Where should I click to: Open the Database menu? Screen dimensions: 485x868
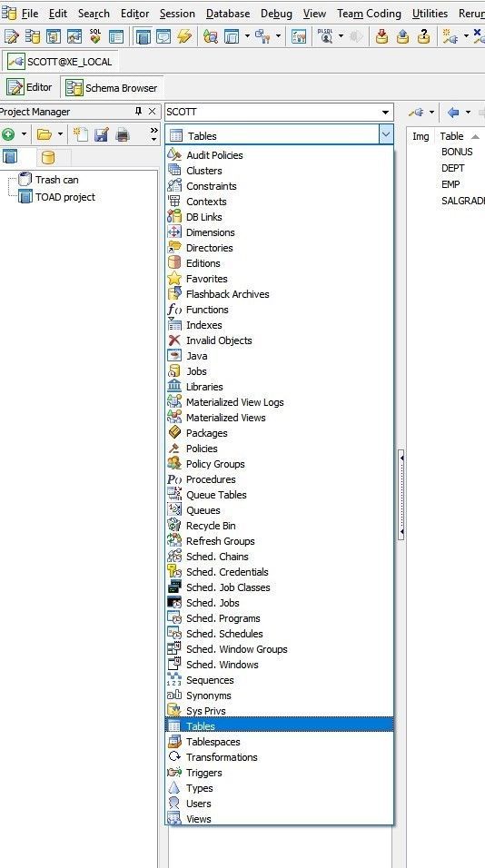pos(228,14)
